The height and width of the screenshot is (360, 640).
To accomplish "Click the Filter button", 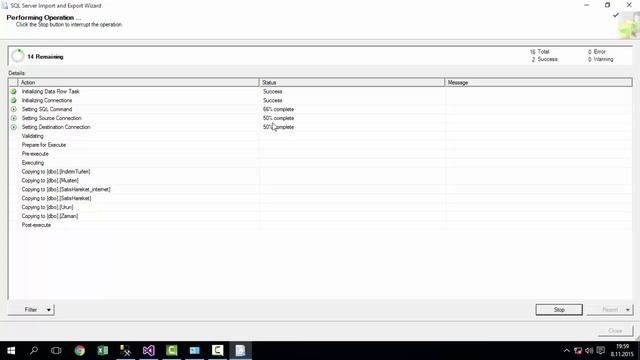I will click(31, 310).
